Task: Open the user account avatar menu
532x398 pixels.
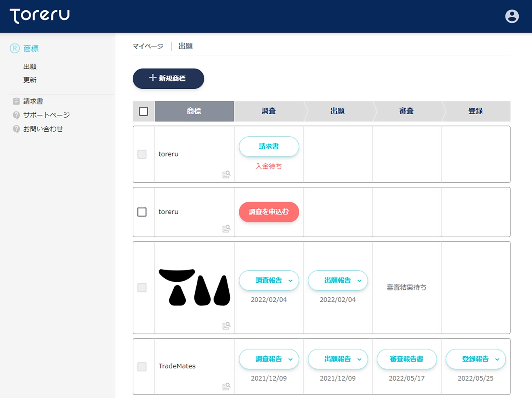Action: click(512, 16)
